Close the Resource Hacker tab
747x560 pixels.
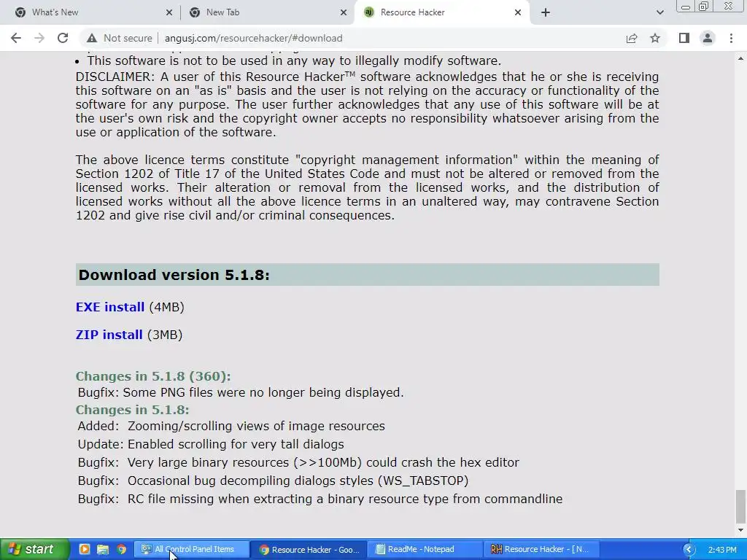[x=518, y=12]
